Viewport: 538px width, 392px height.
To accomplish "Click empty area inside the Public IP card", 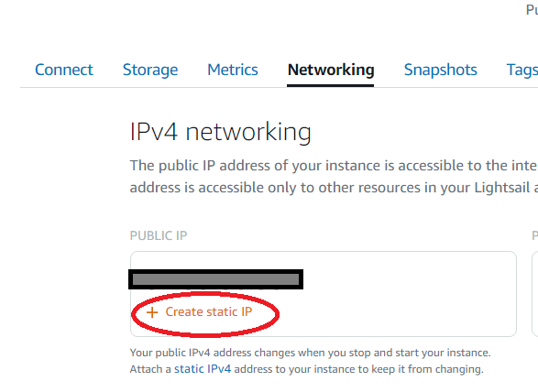I will click(395, 295).
